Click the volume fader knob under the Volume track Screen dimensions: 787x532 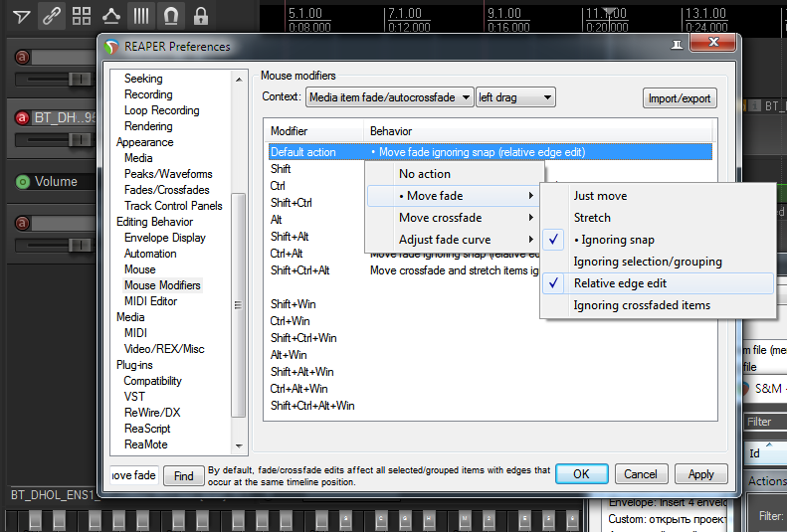pyautogui.click(x=79, y=245)
